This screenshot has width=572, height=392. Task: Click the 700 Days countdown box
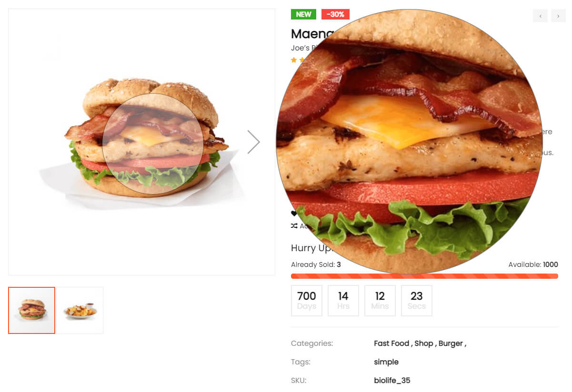pyautogui.click(x=307, y=301)
